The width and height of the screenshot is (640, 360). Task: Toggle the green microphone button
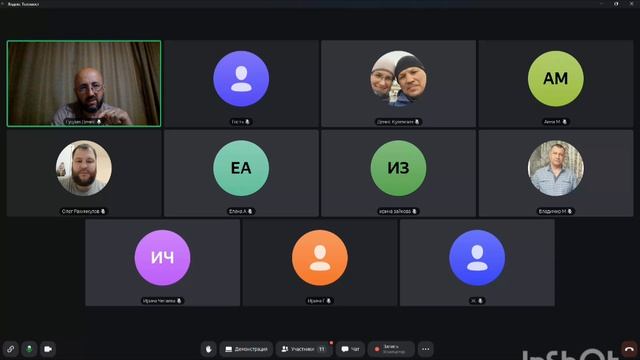pyautogui.click(x=29, y=349)
